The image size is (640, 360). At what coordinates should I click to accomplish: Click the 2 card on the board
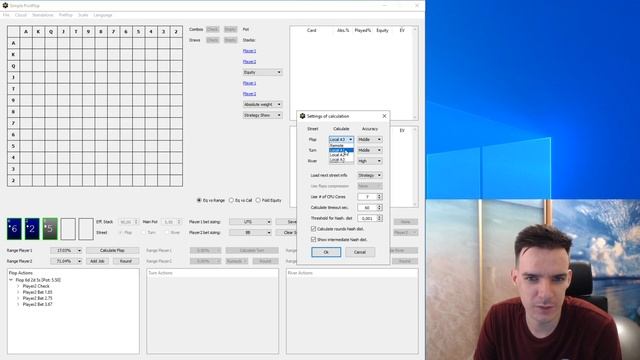(x=32, y=229)
